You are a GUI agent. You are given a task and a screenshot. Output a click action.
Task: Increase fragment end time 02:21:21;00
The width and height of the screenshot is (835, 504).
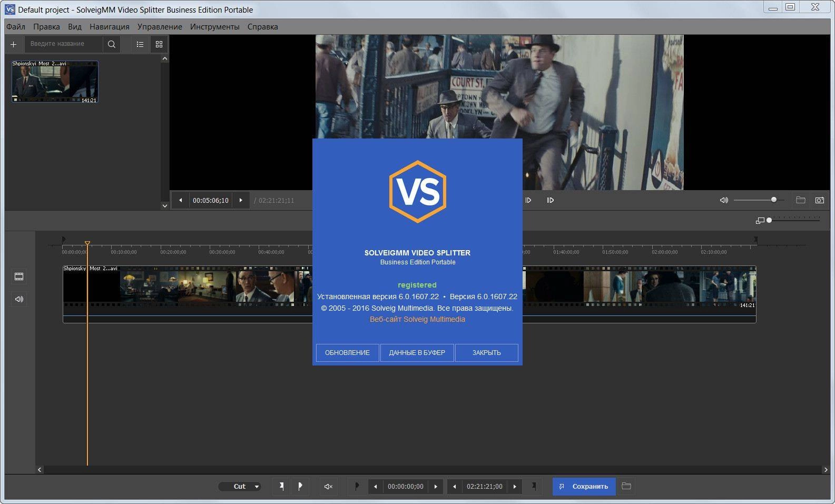515,487
